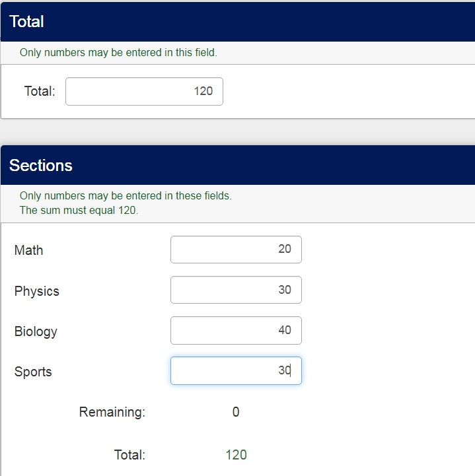The height and width of the screenshot is (476, 475).
Task: Click the "entered in this field" hint
Action: (x=118, y=53)
